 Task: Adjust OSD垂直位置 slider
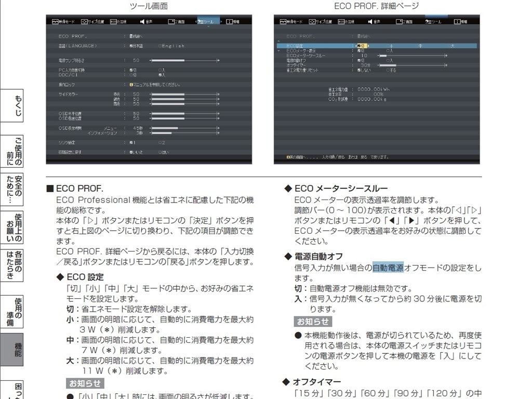tap(184, 118)
